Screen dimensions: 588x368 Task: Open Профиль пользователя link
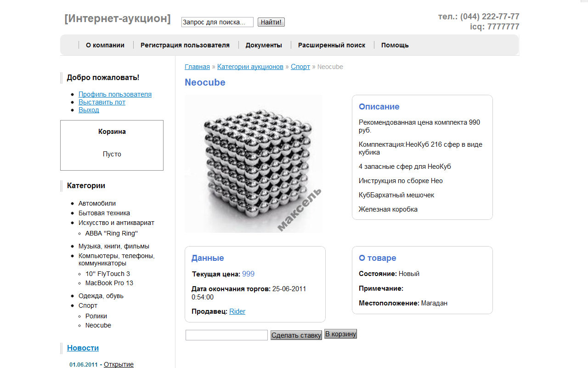115,94
